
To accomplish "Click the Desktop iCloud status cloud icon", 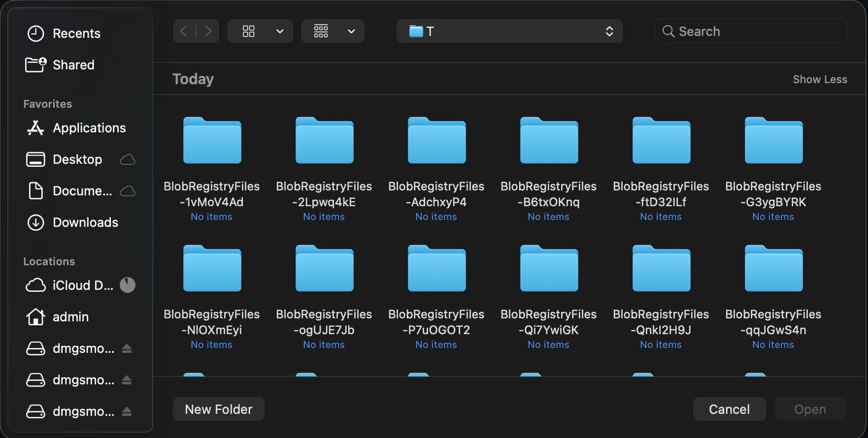I will [x=128, y=159].
